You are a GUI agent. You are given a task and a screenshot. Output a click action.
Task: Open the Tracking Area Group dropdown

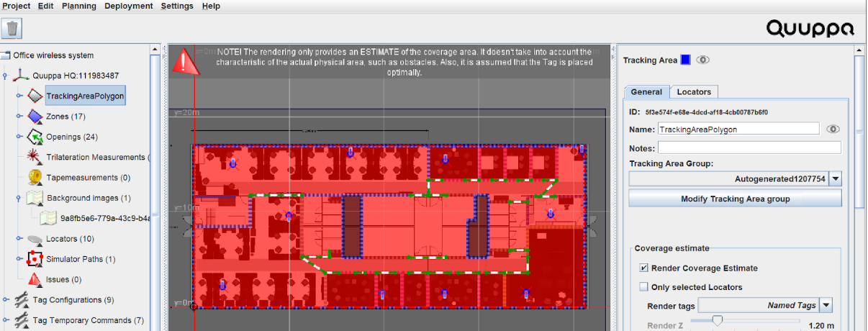[835, 178]
